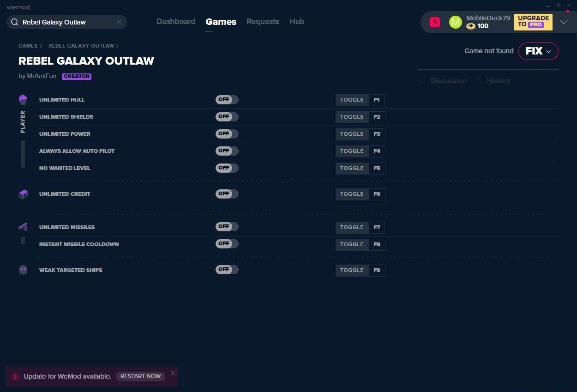Click the F3 hotkey for Unlimited Power

pos(377,134)
